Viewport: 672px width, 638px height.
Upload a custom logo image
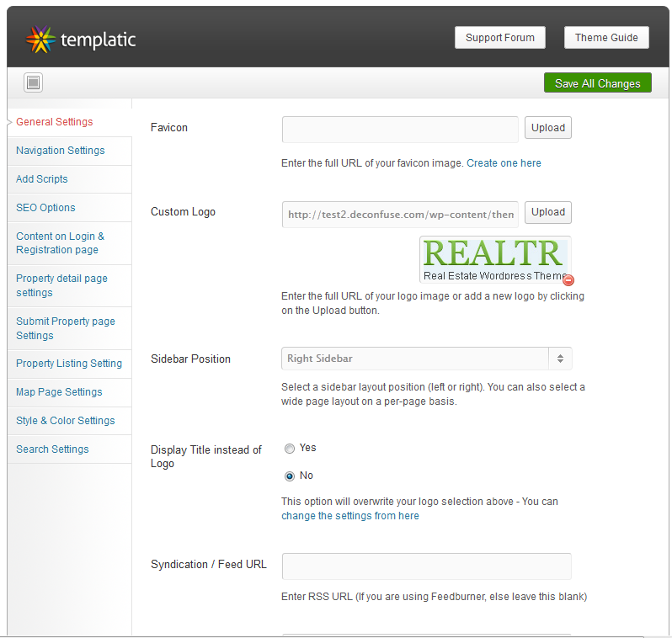(547, 212)
